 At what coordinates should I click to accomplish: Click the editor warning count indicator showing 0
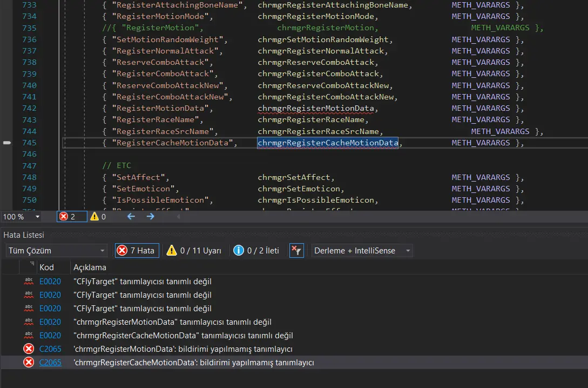coord(98,217)
